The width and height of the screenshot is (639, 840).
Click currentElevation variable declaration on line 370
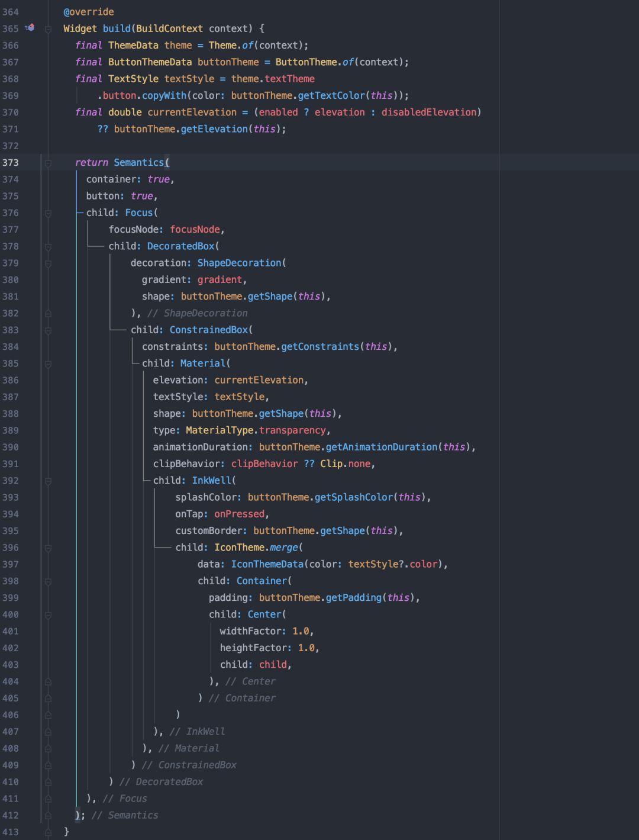coord(192,112)
